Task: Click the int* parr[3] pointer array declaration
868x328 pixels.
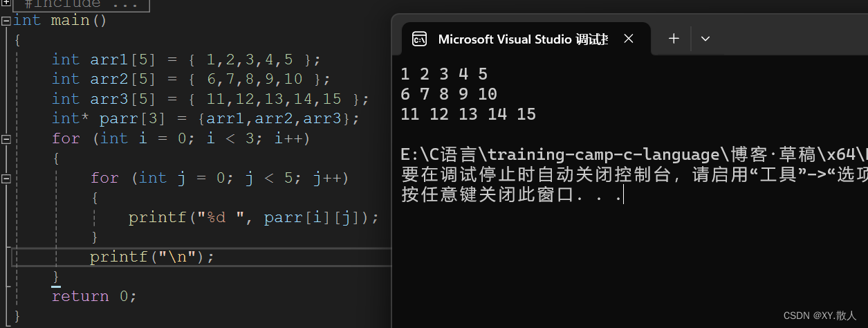Action: point(206,118)
